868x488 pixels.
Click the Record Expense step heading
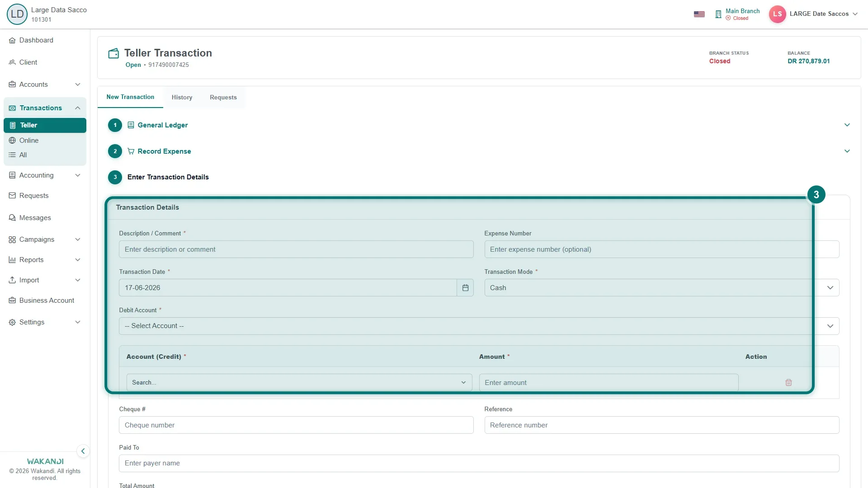coord(164,151)
